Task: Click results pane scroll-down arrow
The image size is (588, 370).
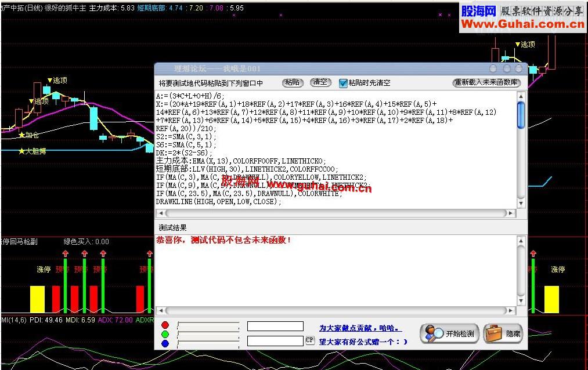Action: point(521,301)
